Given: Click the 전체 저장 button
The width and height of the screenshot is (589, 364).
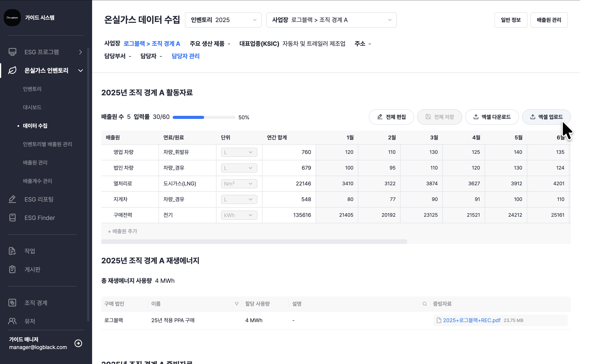Looking at the screenshot, I should [x=440, y=117].
